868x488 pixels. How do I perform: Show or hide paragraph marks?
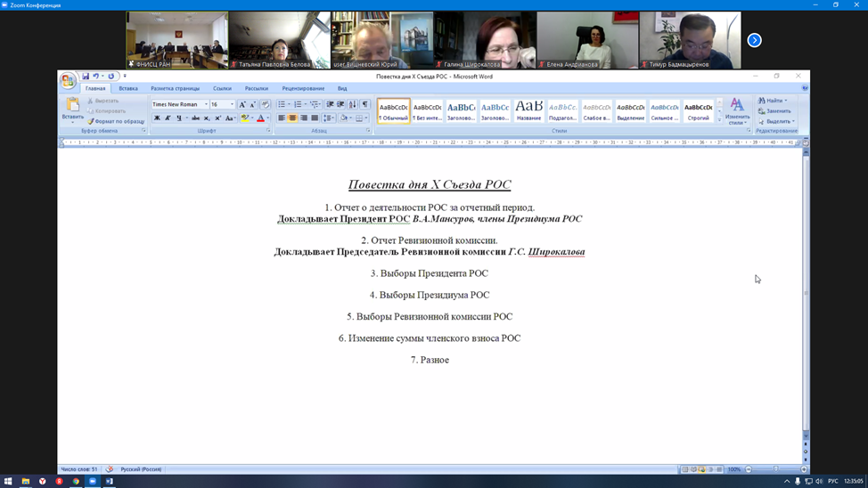tap(364, 104)
